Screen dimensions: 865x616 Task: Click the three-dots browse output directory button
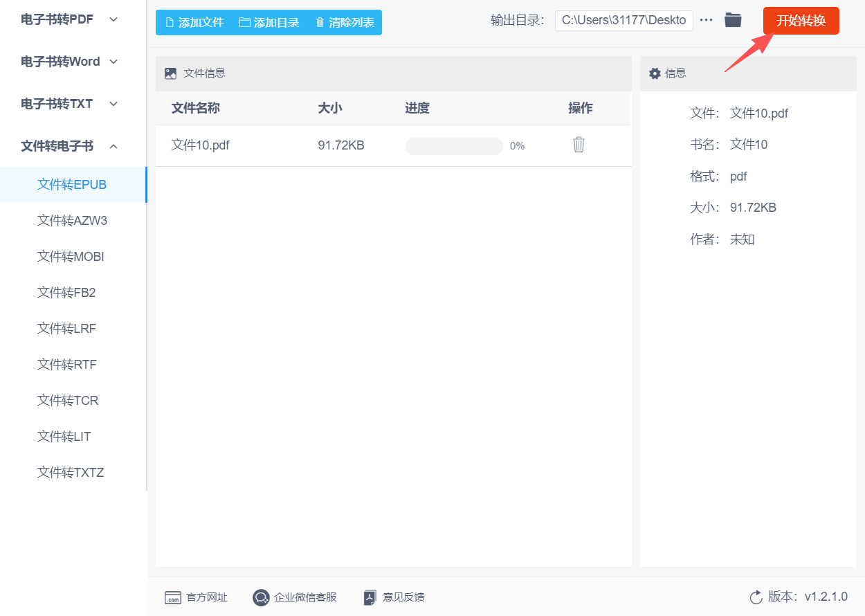pos(706,20)
